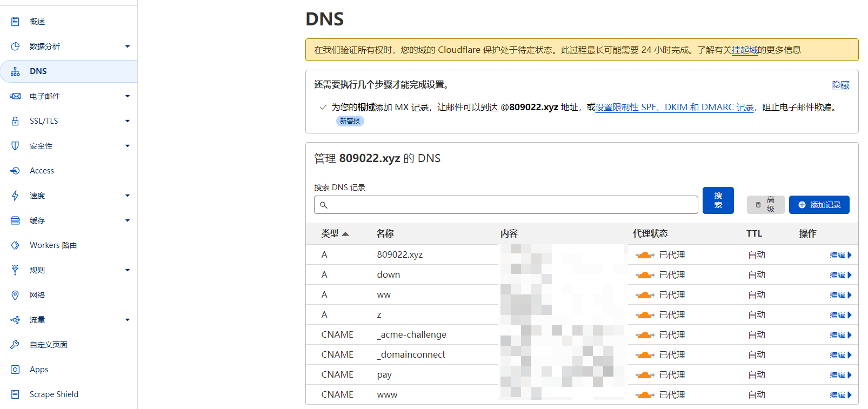Click the magnifier icon in DNS search field
Image resolution: width=868 pixels, height=409 pixels.
coord(324,205)
